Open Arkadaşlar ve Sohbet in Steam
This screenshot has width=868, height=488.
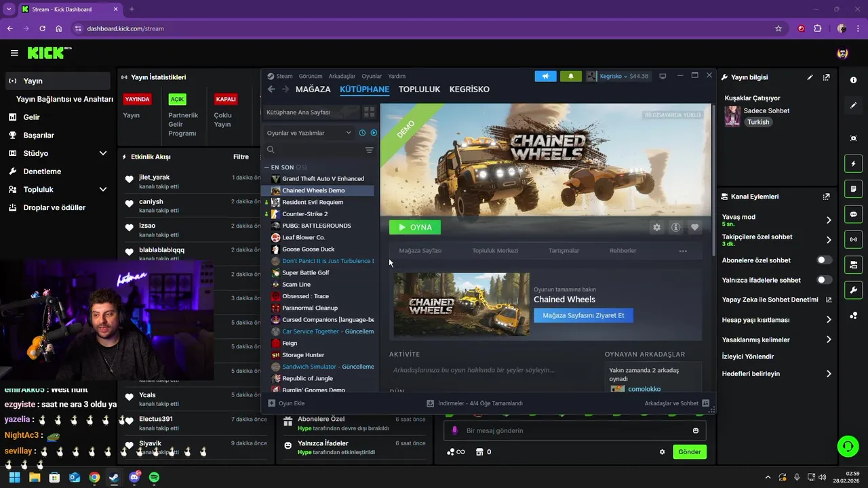(x=677, y=403)
